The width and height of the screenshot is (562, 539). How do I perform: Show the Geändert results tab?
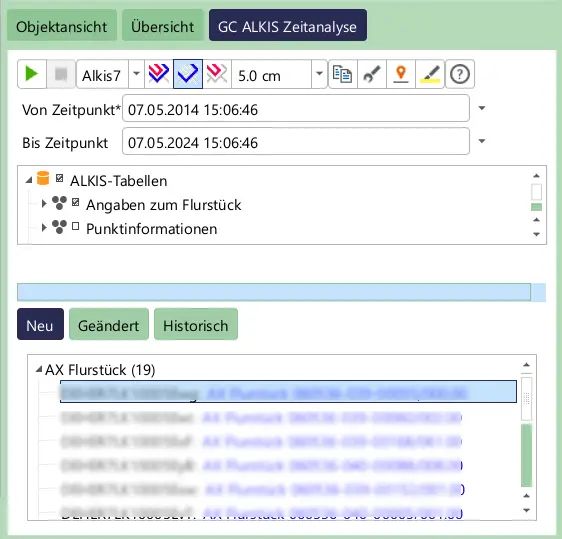pyautogui.click(x=109, y=324)
